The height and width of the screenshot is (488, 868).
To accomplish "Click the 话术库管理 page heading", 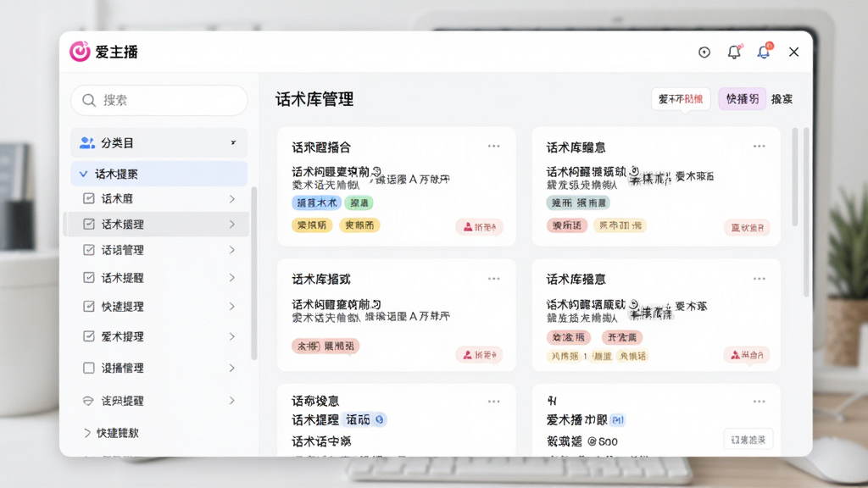I will point(314,100).
